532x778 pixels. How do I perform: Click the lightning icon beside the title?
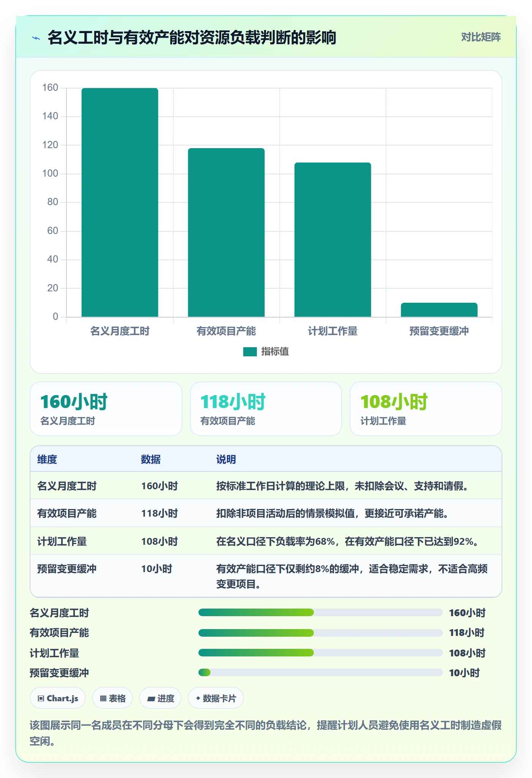tap(36, 38)
